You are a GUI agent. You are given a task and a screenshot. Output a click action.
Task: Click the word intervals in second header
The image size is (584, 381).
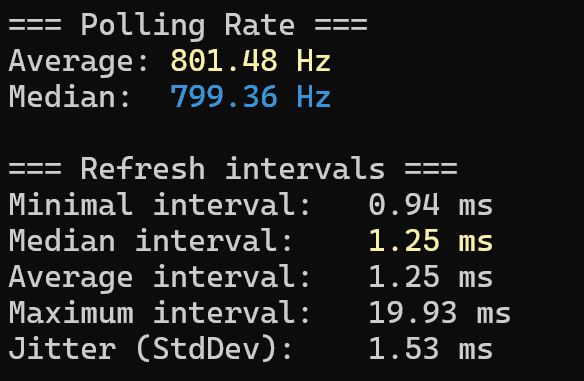pyautogui.click(x=305, y=169)
